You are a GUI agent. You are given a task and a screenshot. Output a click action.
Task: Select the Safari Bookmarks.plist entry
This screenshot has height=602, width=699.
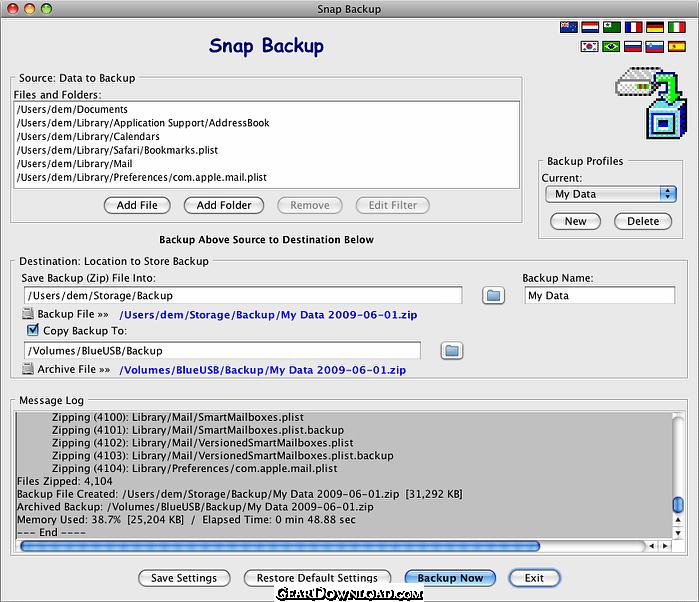(267, 150)
